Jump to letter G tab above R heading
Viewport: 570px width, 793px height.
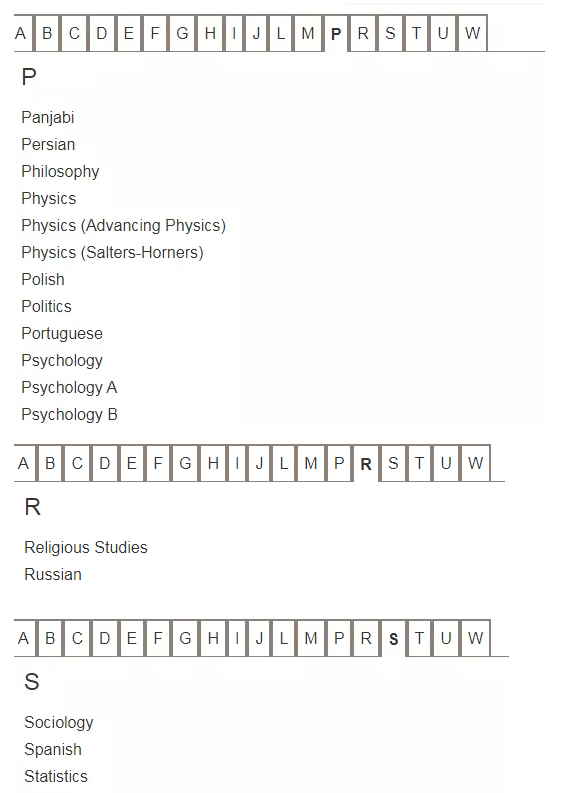[185, 463]
